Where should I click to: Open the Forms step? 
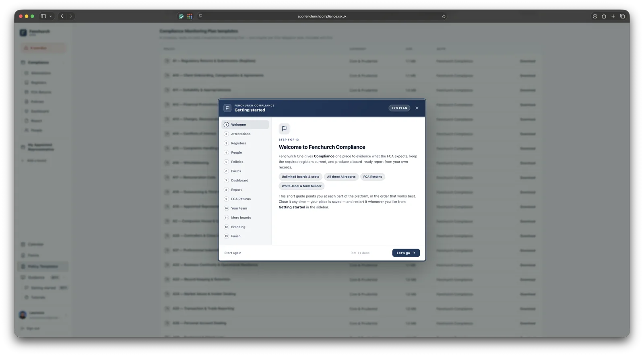click(x=245, y=171)
